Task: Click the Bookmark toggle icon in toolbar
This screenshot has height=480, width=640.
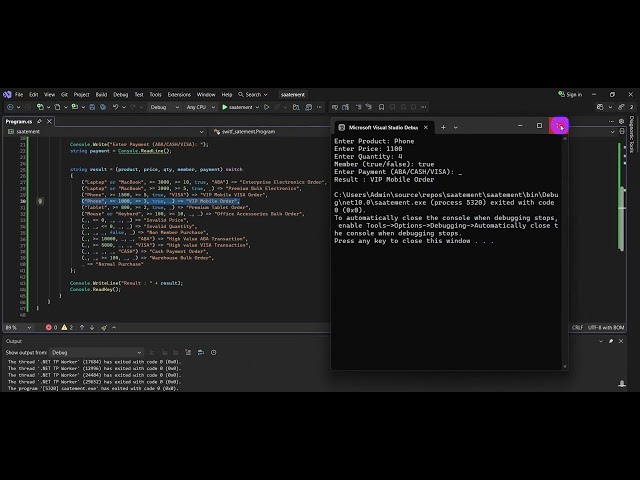Action: click(381, 107)
